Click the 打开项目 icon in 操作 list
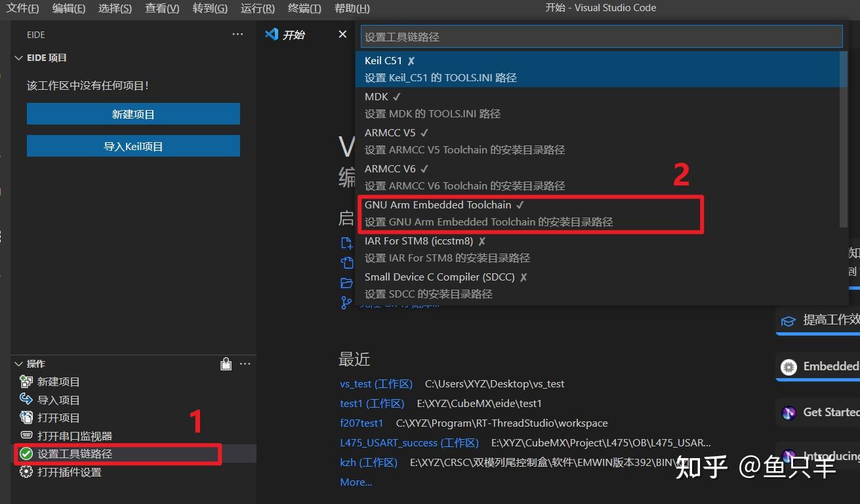860x504 pixels. [x=26, y=417]
